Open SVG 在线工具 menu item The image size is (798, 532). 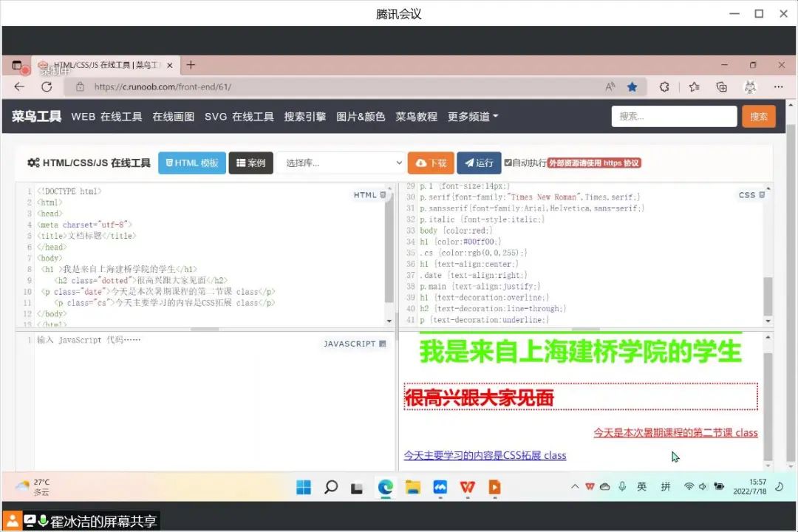click(x=239, y=117)
